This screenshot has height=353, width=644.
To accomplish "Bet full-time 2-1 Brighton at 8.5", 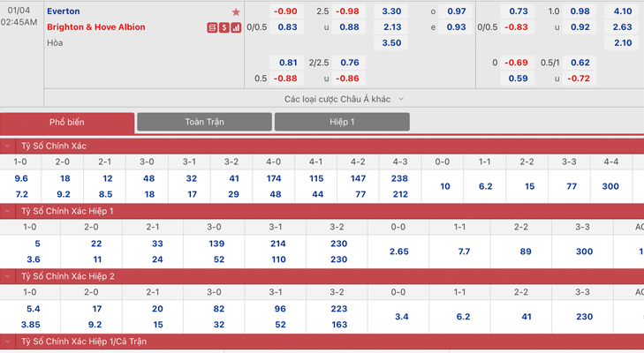I will [105, 194].
